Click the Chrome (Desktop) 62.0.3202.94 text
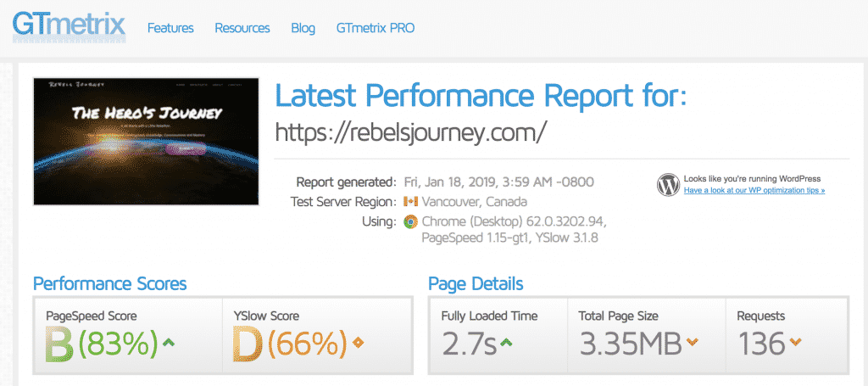This screenshot has width=868, height=386. 515,221
